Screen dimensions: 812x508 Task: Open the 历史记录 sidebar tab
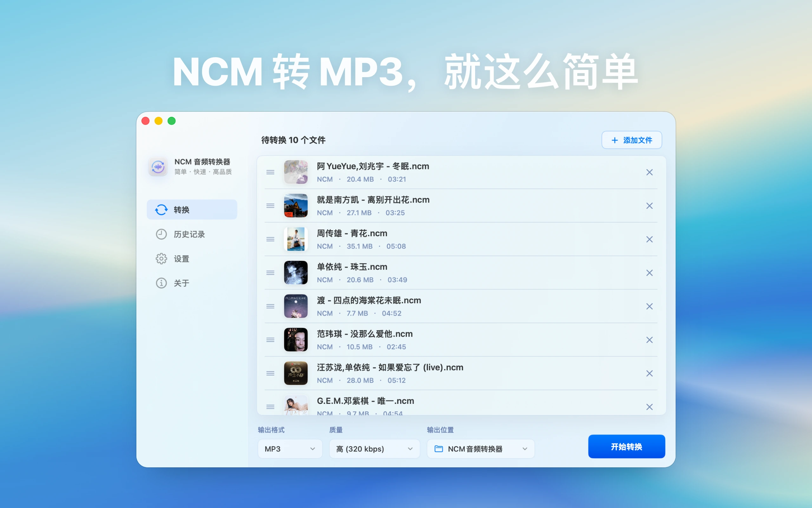[x=192, y=234]
